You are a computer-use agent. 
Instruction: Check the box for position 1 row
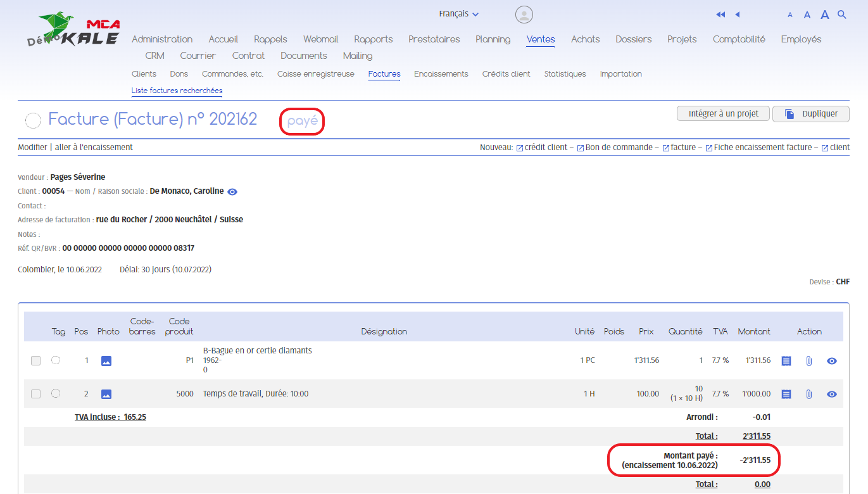[35, 360]
